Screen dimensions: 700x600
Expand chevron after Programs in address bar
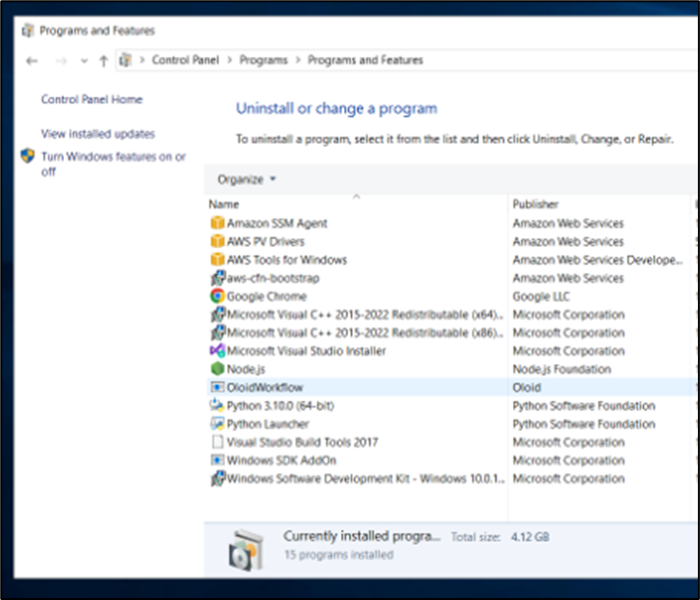pos(298,60)
